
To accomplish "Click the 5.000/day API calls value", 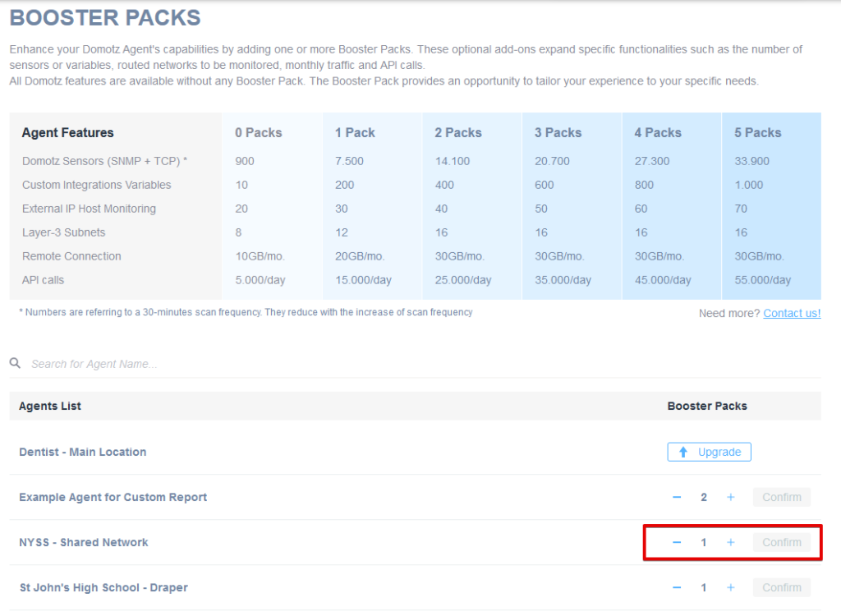I will pos(260,280).
